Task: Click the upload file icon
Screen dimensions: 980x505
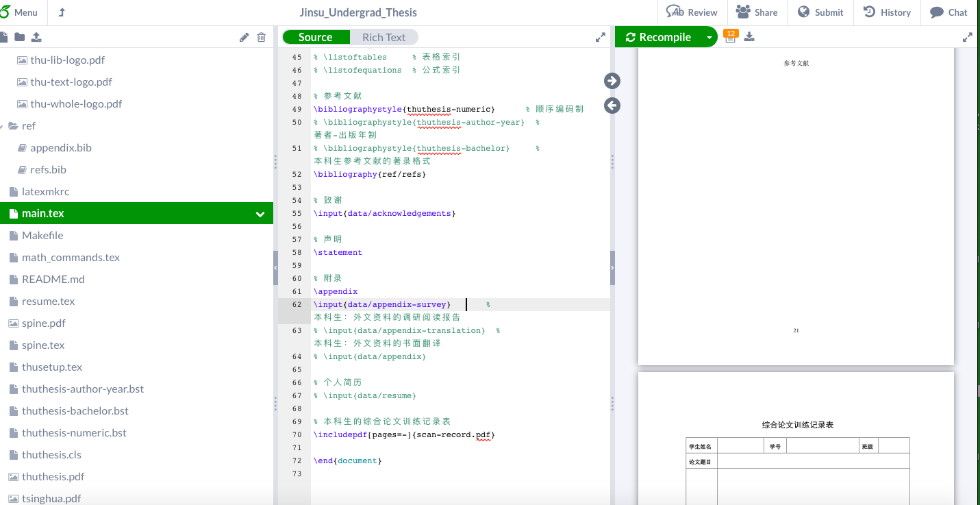Action: (36, 37)
